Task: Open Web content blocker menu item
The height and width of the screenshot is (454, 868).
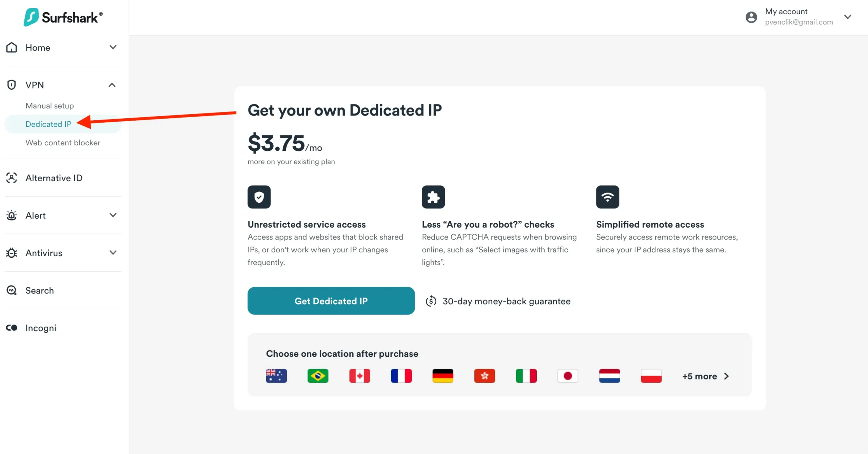Action: (63, 143)
